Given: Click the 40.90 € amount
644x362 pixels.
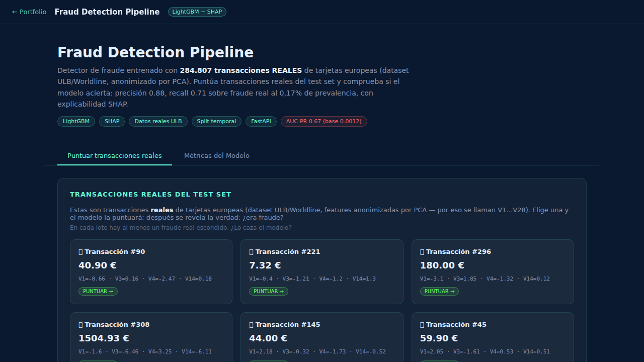Looking at the screenshot, I should pyautogui.click(x=98, y=265).
